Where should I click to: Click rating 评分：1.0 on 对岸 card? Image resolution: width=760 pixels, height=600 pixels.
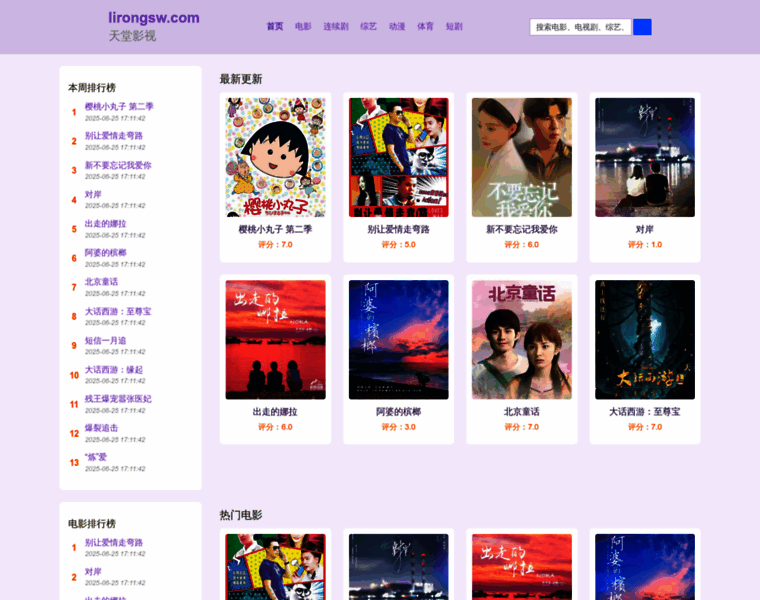click(x=645, y=245)
